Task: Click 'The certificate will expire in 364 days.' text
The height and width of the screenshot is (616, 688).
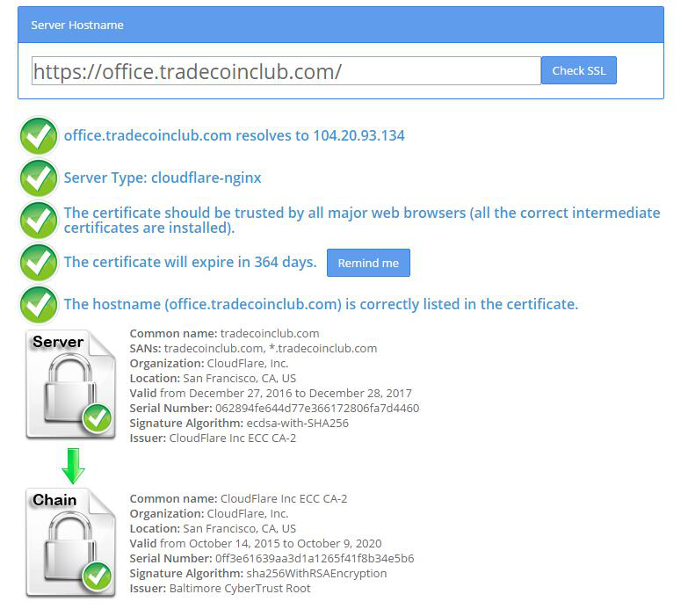Action: coord(190,262)
